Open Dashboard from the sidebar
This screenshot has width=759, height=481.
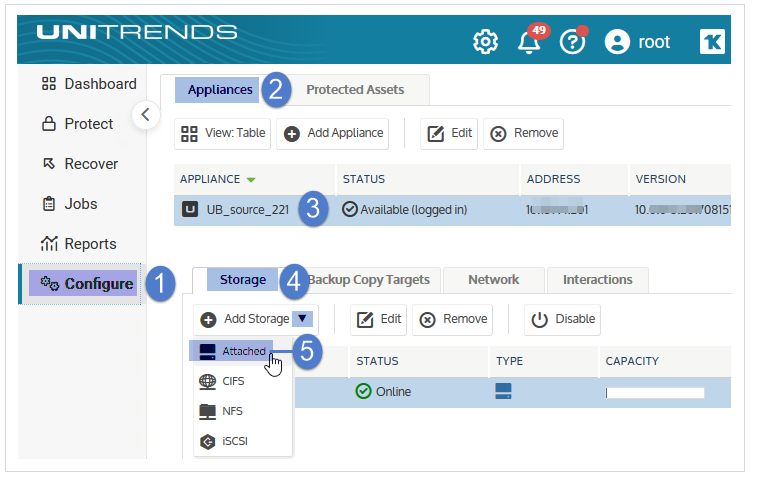pyautogui.click(x=89, y=84)
